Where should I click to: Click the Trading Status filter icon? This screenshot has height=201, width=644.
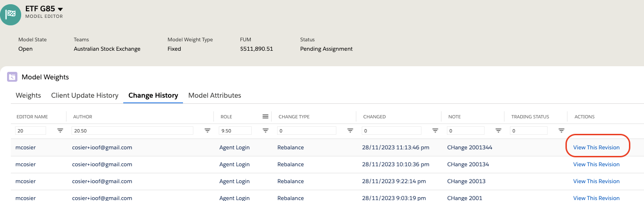[562, 131]
